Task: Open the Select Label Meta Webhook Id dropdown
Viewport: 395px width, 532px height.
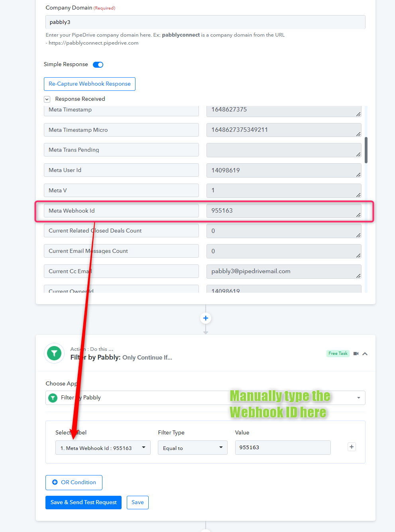Action: click(x=103, y=448)
